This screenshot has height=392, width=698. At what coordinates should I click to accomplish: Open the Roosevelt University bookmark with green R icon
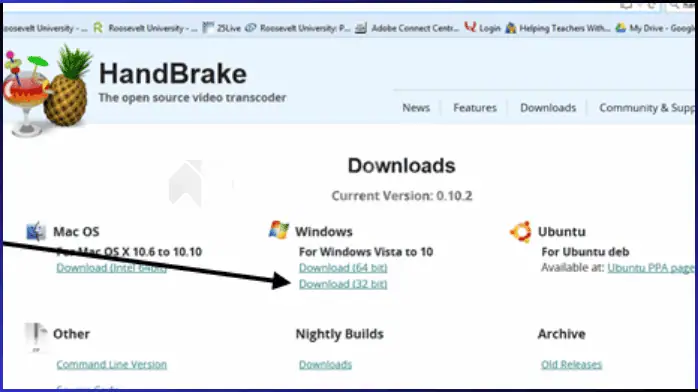tap(145, 28)
